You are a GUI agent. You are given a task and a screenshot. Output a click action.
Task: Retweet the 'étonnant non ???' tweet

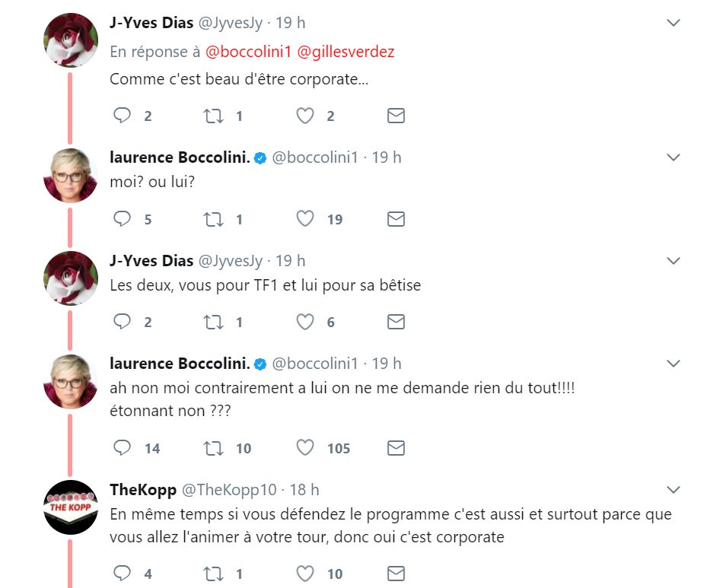(x=213, y=448)
